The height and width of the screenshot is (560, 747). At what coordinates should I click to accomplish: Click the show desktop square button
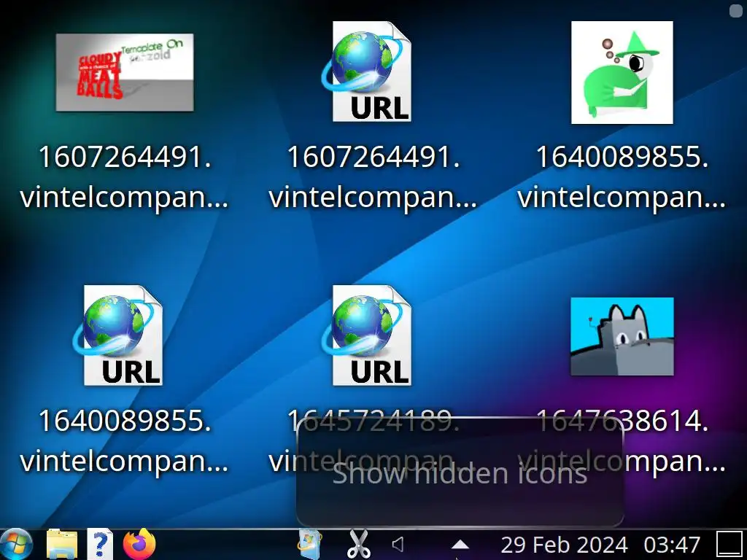coord(730,544)
